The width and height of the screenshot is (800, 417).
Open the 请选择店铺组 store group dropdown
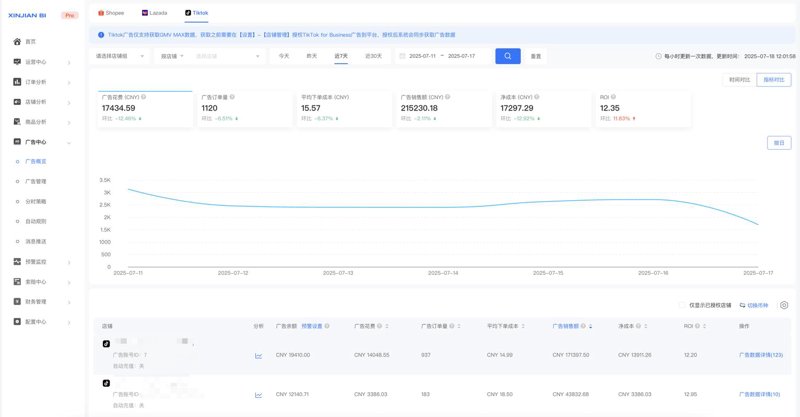[x=120, y=56]
